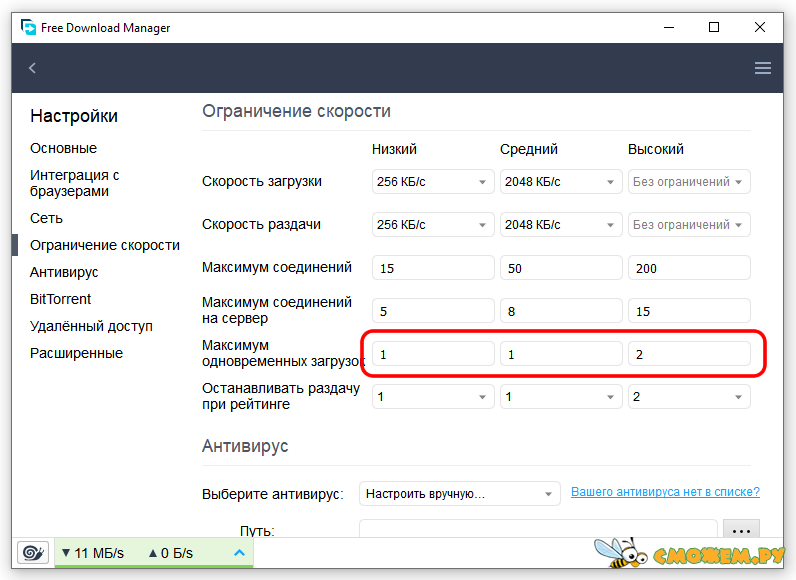Click the antivirus Путь input field
This screenshot has width=796, height=580.
click(x=538, y=529)
